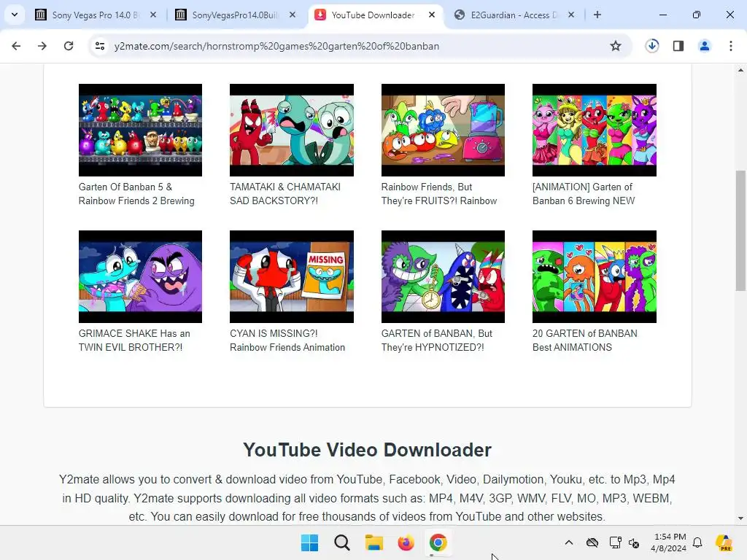Click the 'YouTube Video Downloader' heading
The image size is (747, 560).
(x=368, y=450)
